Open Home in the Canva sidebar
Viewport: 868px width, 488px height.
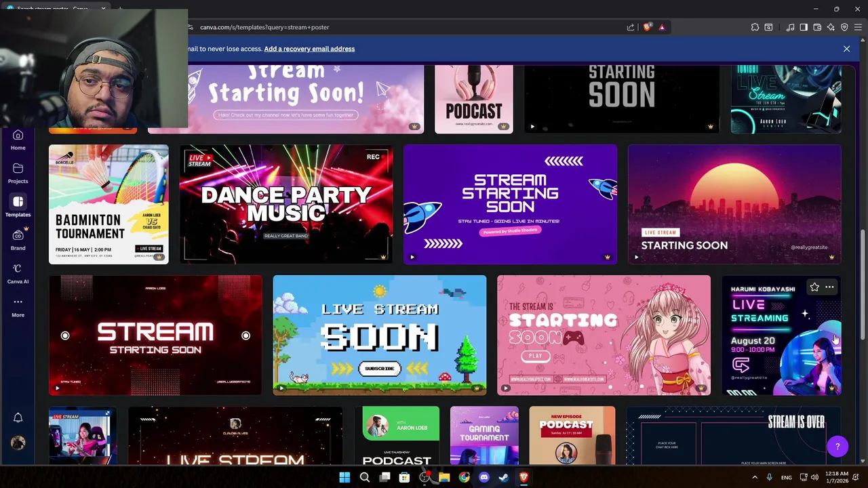(x=18, y=140)
